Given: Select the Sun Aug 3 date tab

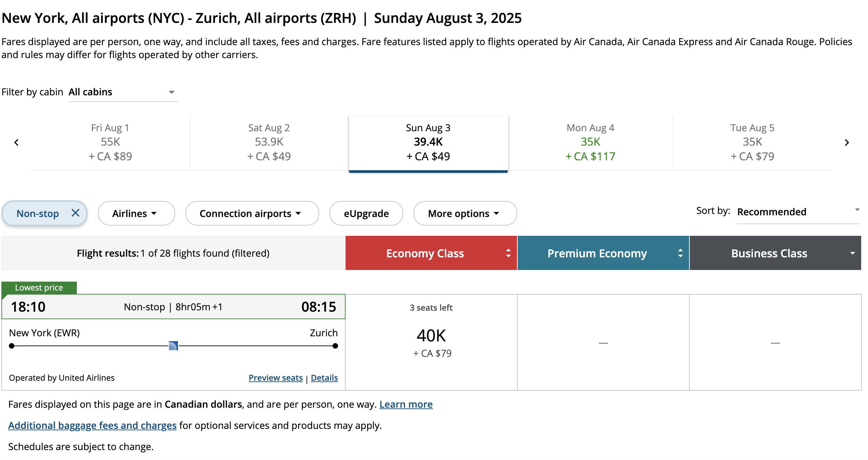Looking at the screenshot, I should point(428,144).
